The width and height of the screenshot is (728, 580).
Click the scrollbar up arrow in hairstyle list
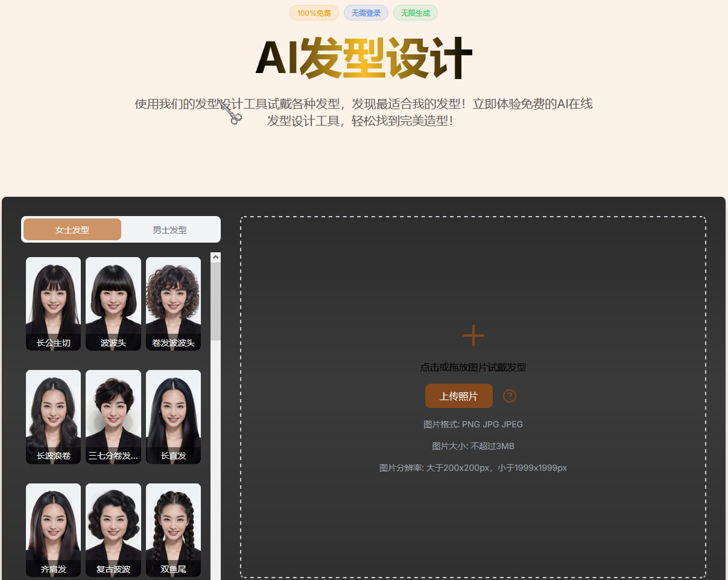pyautogui.click(x=215, y=257)
